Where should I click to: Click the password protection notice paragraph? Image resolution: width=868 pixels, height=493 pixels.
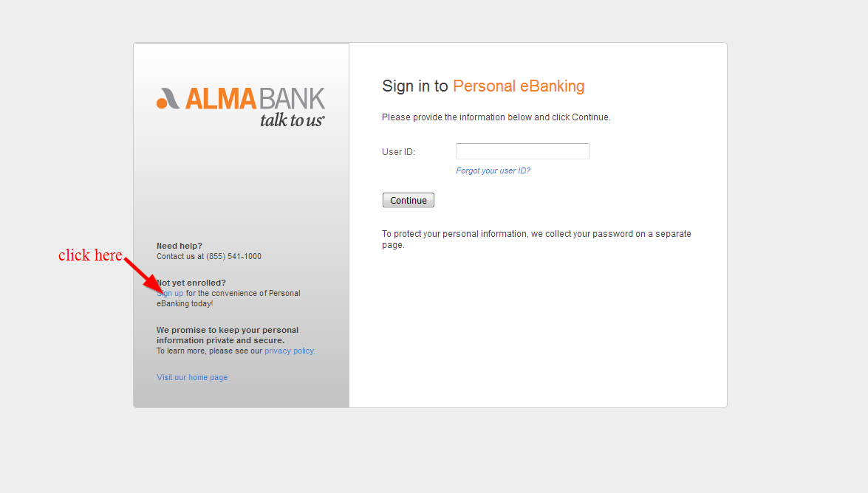(536, 239)
